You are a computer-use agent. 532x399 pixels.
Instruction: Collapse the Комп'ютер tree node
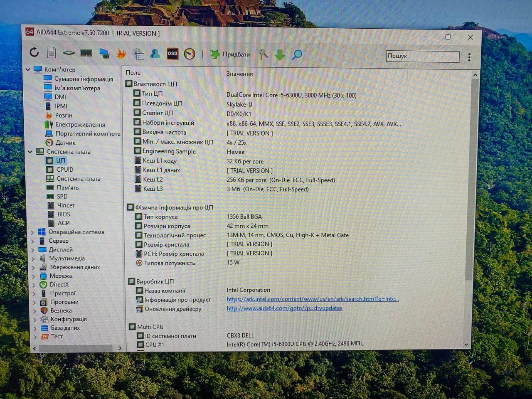[x=28, y=69]
